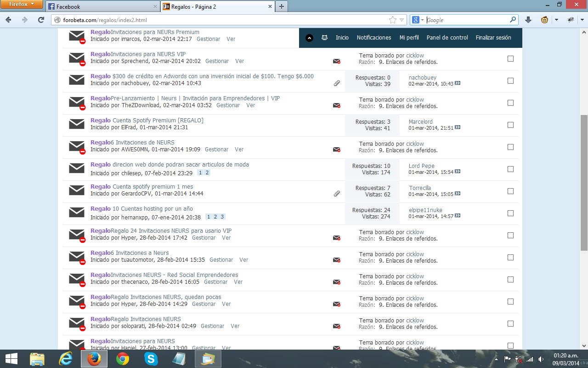Click the scroll-to-top arrow in forum bar
588x368 pixels.
[309, 38]
